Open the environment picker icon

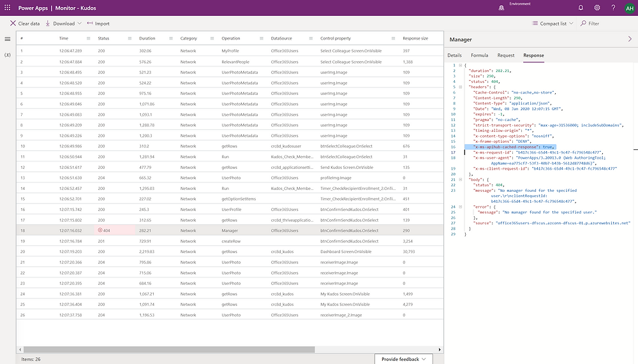tap(501, 8)
